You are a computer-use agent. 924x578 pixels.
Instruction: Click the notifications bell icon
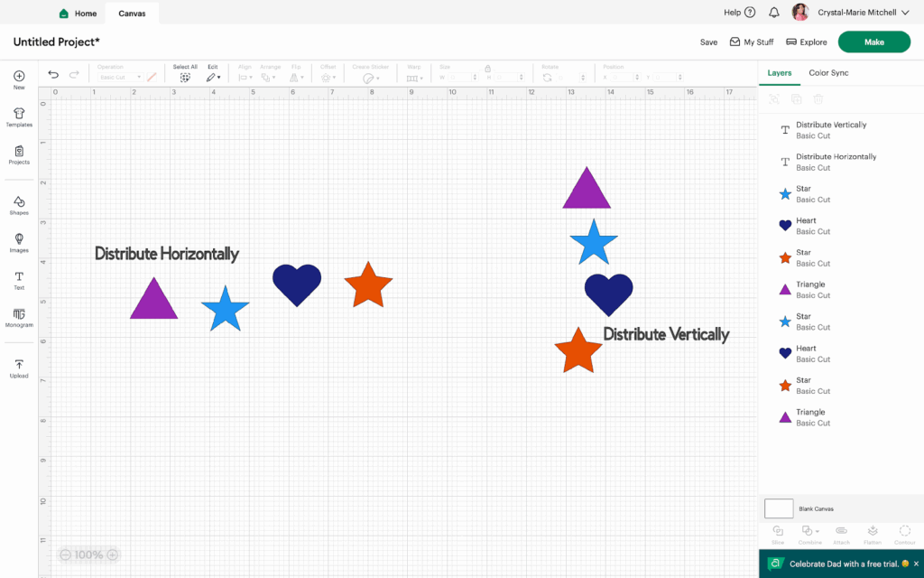click(x=773, y=13)
